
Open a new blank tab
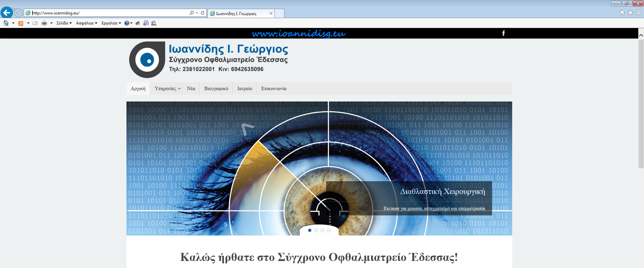pyautogui.click(x=279, y=13)
